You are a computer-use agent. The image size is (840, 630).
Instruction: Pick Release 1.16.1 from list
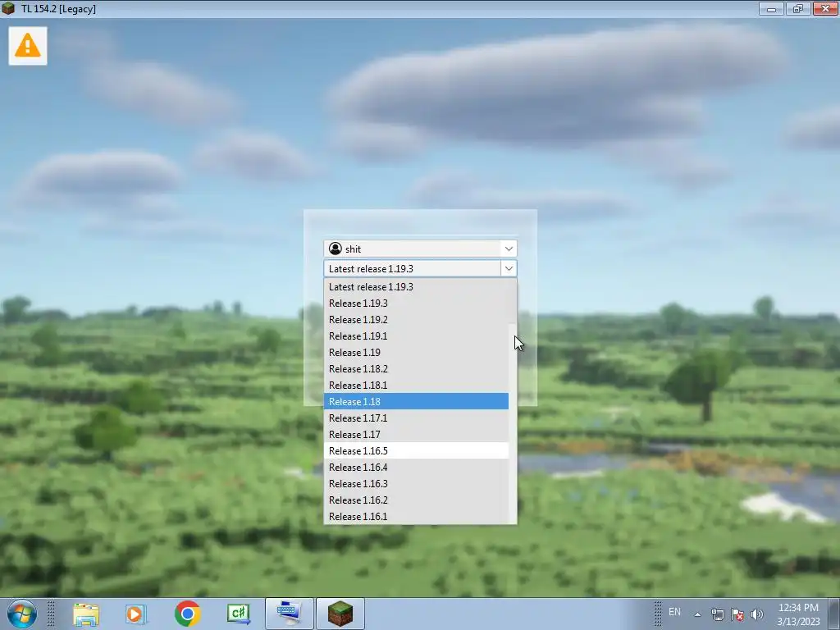[416, 517]
